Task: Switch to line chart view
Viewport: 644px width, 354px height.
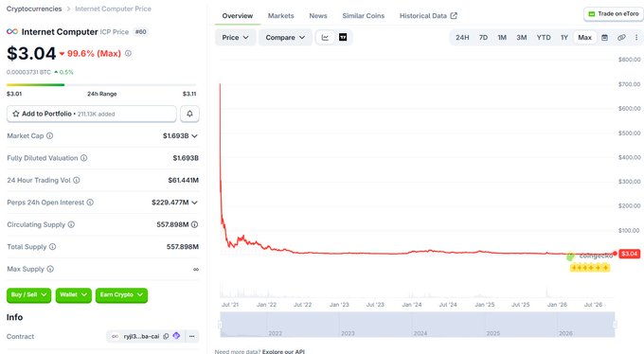Action: point(325,37)
